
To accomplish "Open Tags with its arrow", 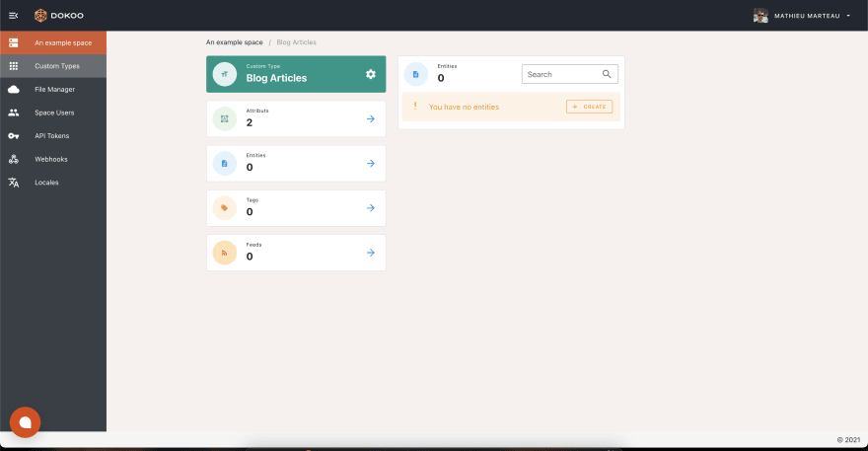I will [x=371, y=208].
